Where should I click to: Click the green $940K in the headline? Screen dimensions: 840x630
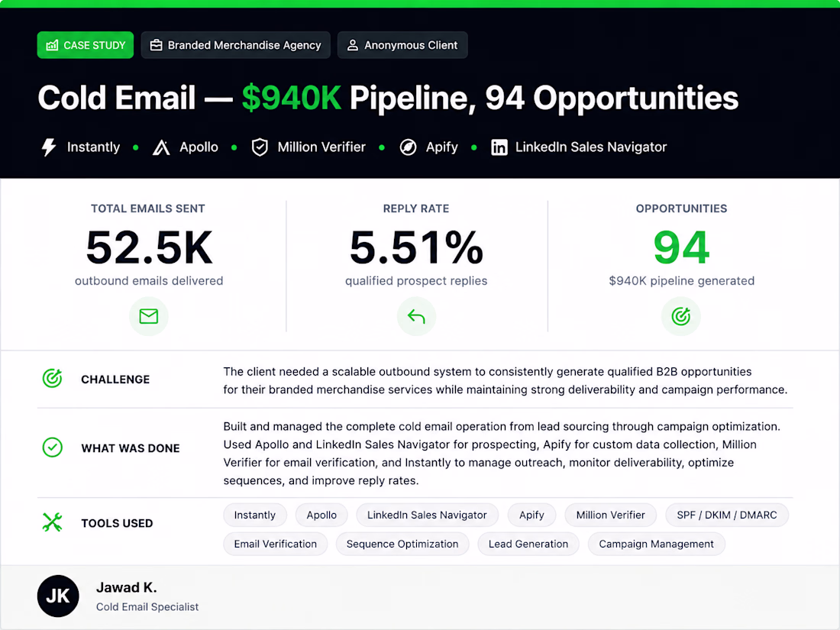[292, 98]
